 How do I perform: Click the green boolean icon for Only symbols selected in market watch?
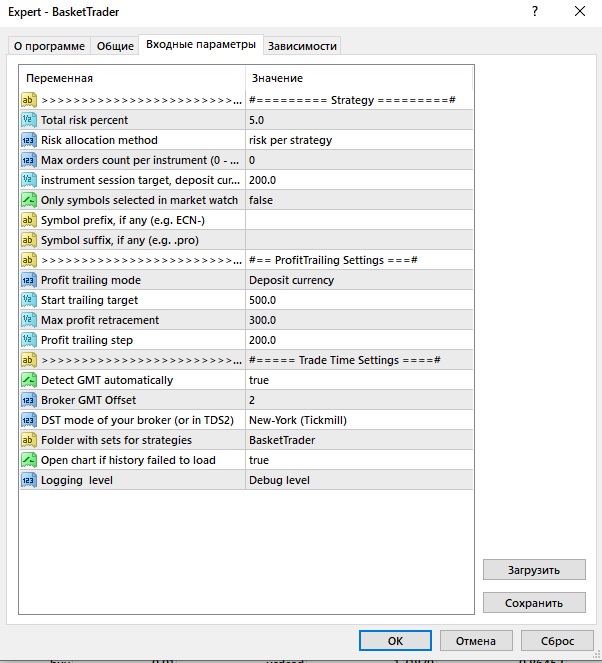[x=29, y=200]
